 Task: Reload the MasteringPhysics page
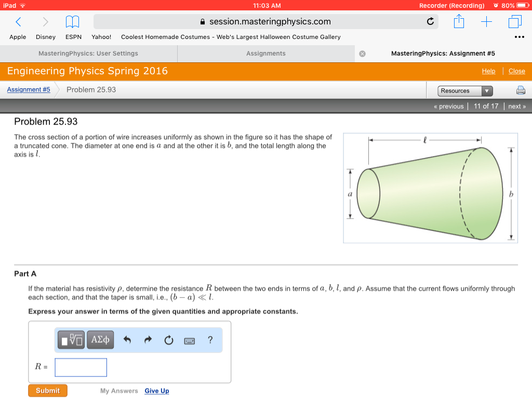click(x=430, y=22)
